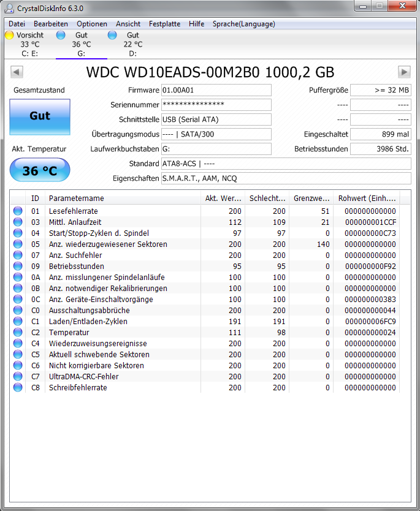Click the Seriennummer field
This screenshot has width=420, height=511.
[216, 105]
